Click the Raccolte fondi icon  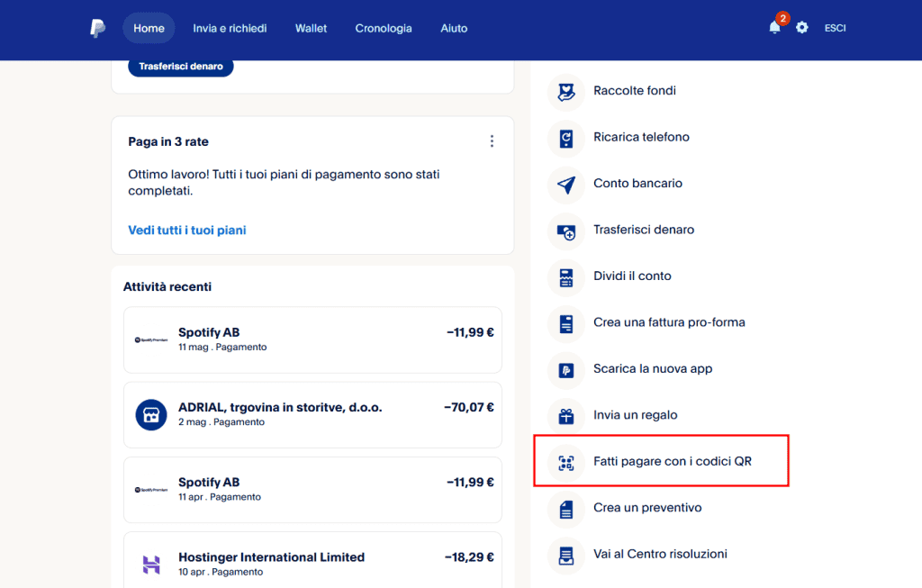point(566,93)
